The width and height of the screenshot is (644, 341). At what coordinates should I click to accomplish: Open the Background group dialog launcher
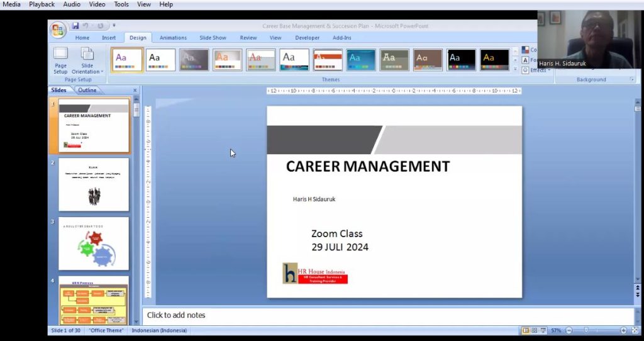[631, 80]
